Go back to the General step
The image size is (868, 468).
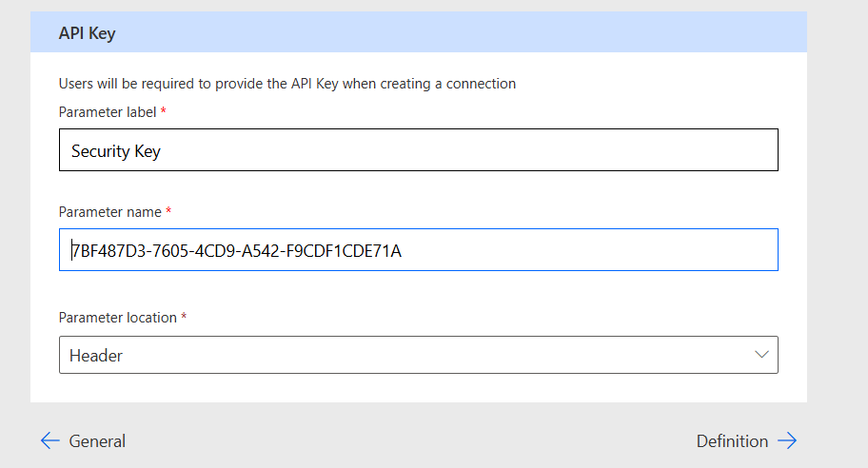(96, 440)
